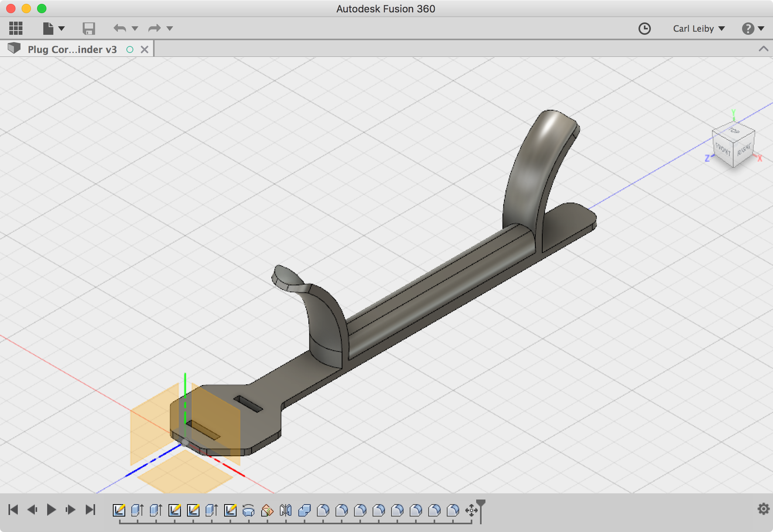
Task: Select the first sketch feature in the timeline
Action: pyautogui.click(x=119, y=510)
